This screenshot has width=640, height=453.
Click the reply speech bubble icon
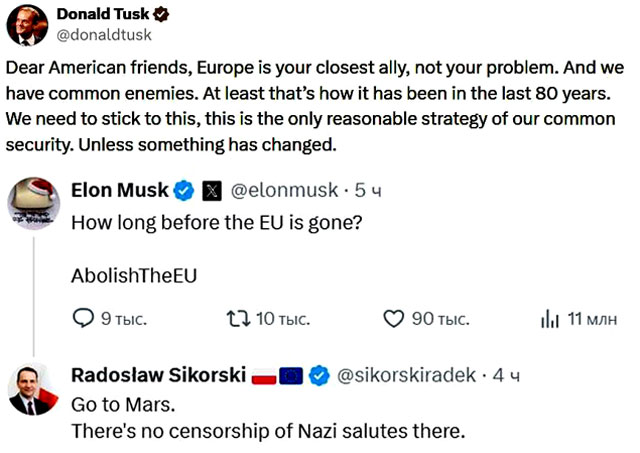85,319
